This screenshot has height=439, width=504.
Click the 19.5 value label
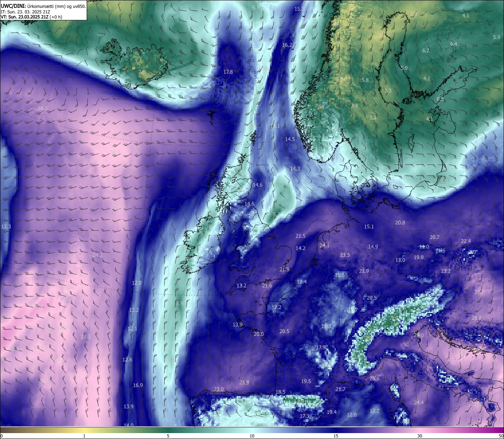pyautogui.click(x=306, y=381)
